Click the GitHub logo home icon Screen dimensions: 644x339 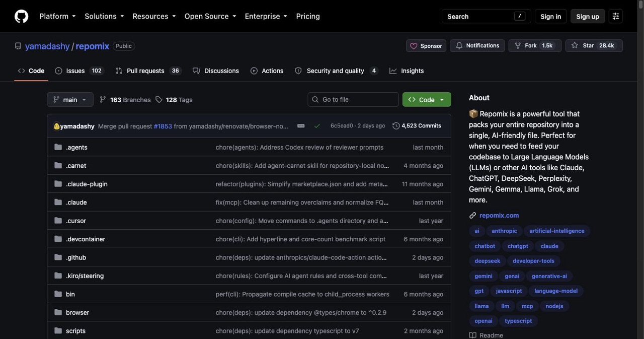click(x=21, y=16)
